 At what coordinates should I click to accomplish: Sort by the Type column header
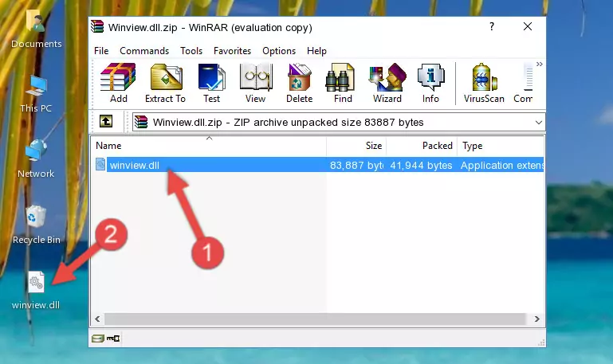(501, 146)
